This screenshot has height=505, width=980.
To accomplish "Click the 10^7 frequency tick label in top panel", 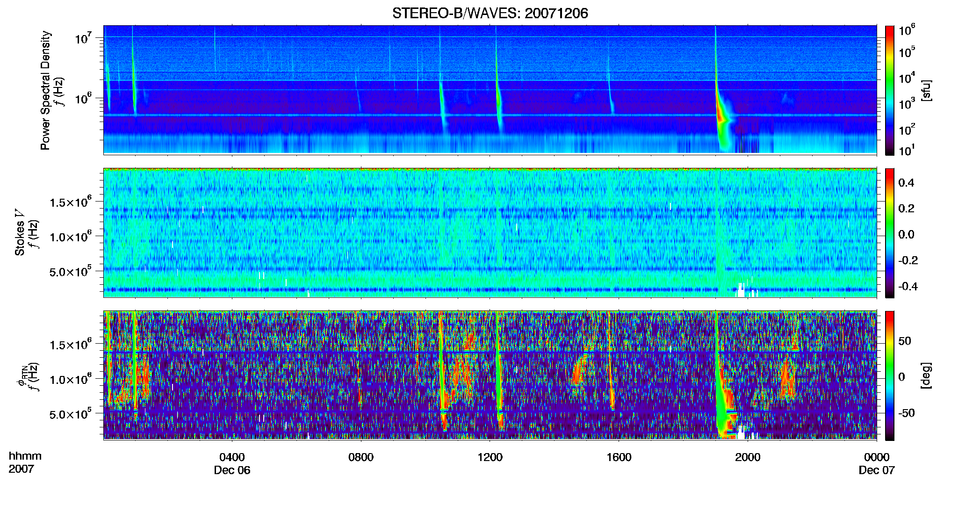I will [83, 38].
